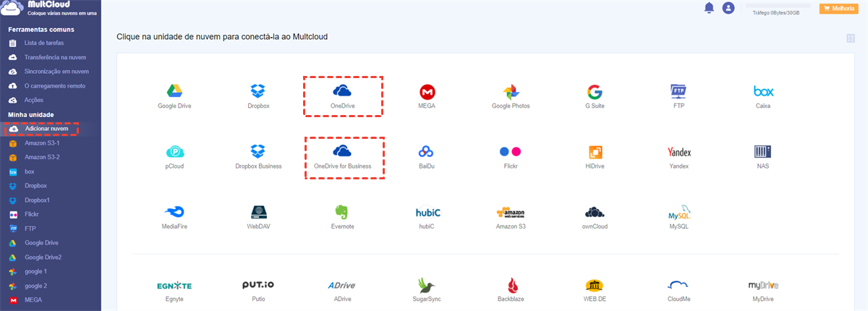The height and width of the screenshot is (311, 868).
Task: Choose the CloudMe service
Action: (678, 285)
